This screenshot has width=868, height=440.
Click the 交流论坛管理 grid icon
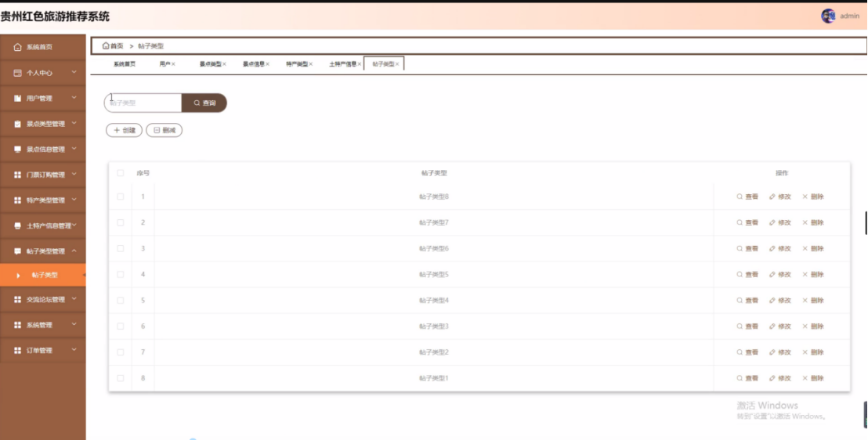pos(18,299)
